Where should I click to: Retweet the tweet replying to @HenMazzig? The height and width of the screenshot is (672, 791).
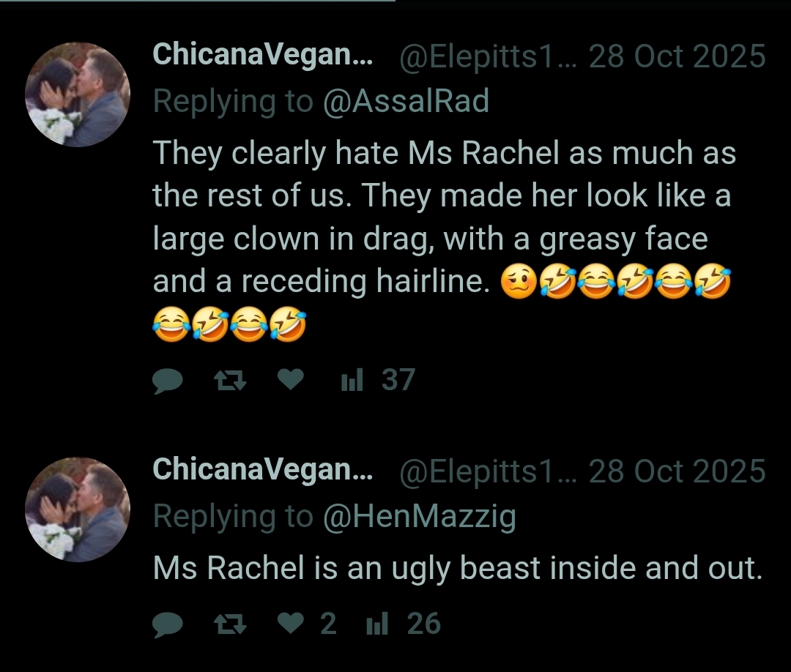(231, 624)
